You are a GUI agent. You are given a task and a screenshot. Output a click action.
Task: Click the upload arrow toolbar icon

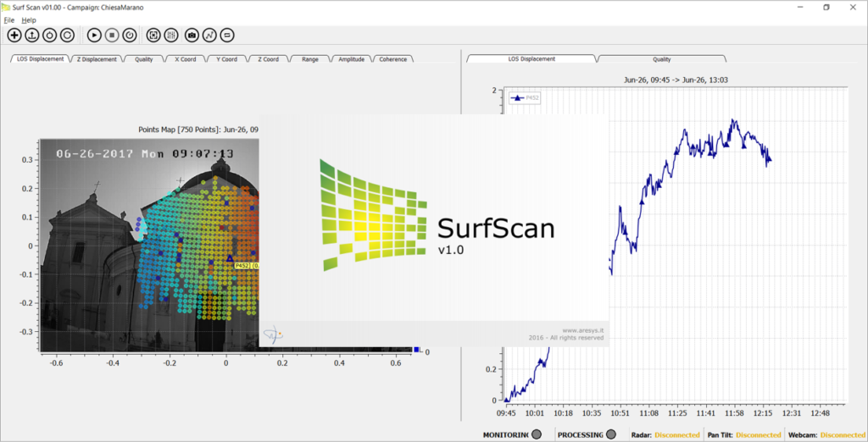point(32,36)
